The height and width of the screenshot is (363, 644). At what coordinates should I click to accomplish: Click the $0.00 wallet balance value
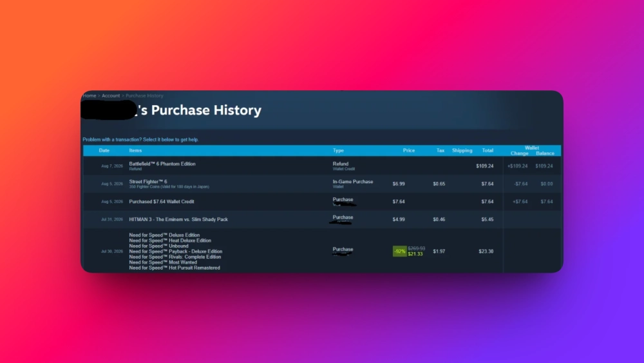coord(547,184)
